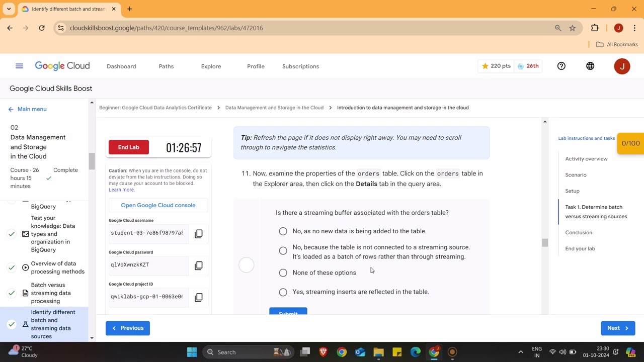This screenshot has width=644, height=362.
Task: Open Brave browser from the taskbar
Action: 323,352
